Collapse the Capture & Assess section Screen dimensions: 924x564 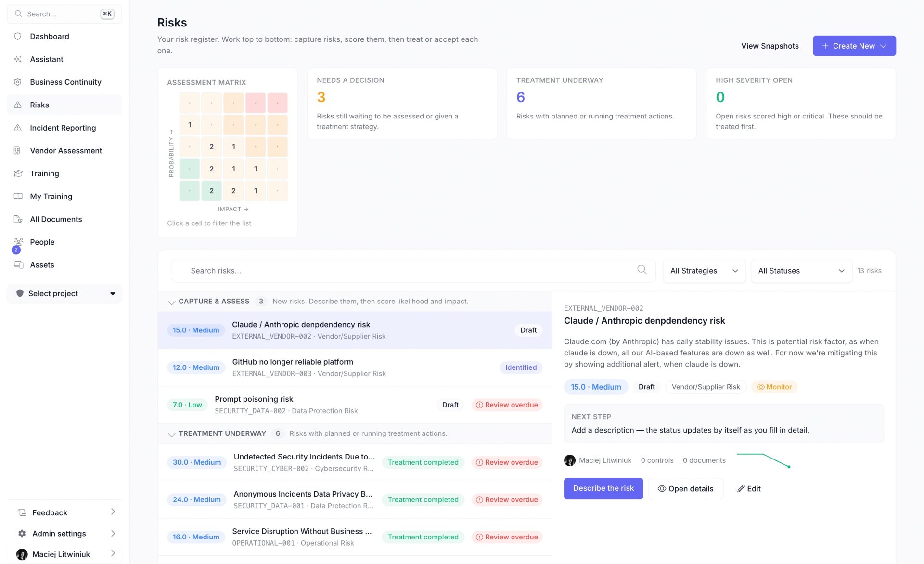coord(171,302)
